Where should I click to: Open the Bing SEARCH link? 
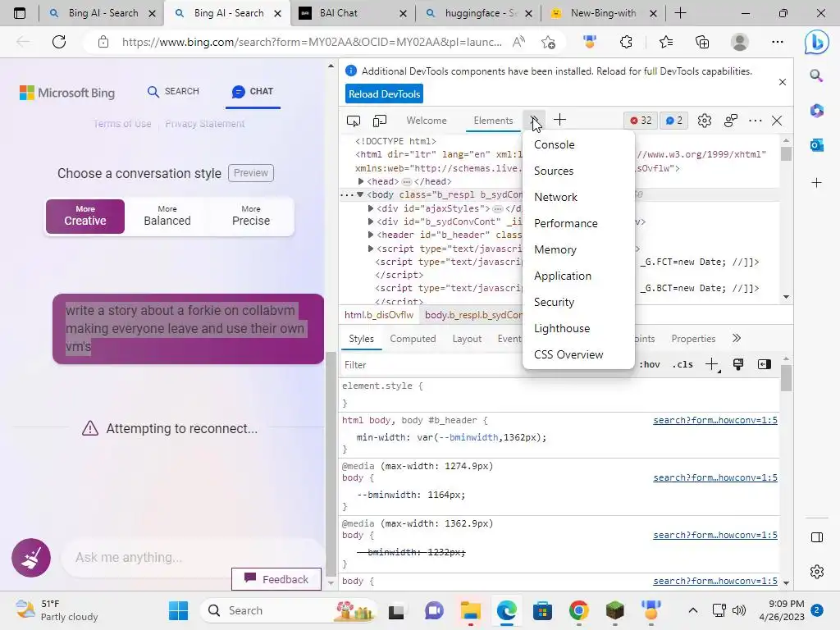pos(173,91)
